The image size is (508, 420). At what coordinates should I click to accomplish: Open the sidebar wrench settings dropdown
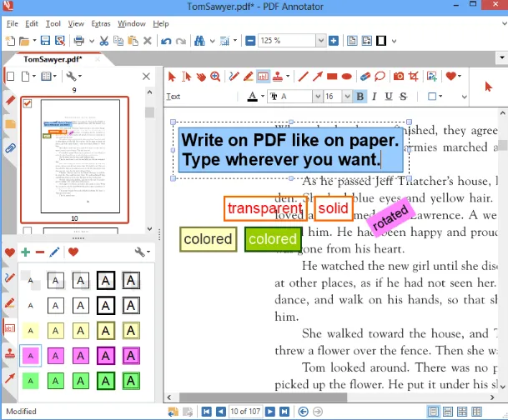[74, 77]
